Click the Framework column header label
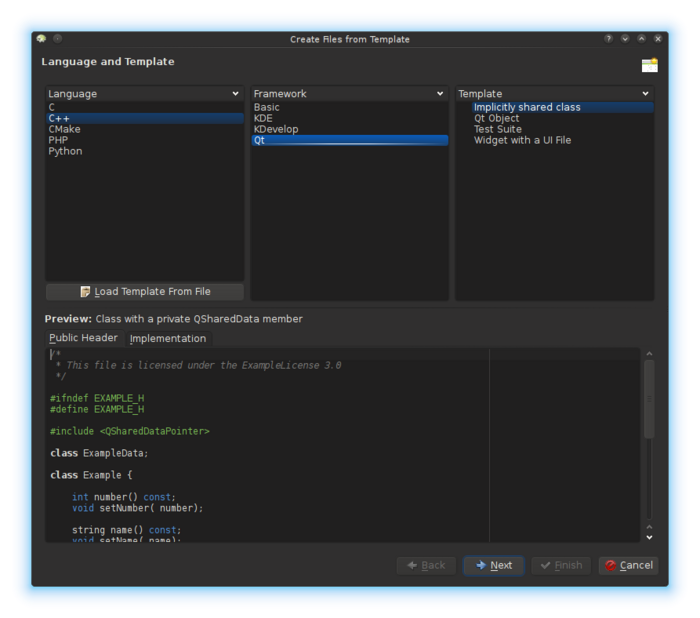The height and width of the screenshot is (618, 700). (x=280, y=94)
